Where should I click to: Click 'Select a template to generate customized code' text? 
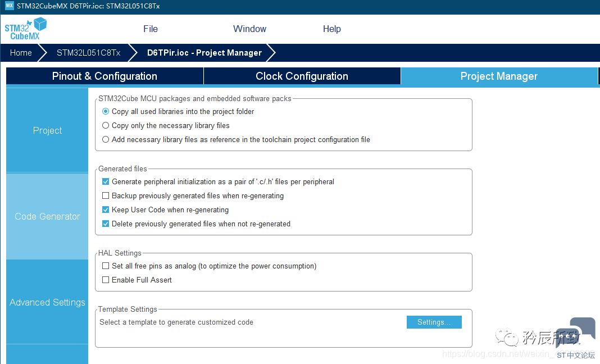[176, 322]
